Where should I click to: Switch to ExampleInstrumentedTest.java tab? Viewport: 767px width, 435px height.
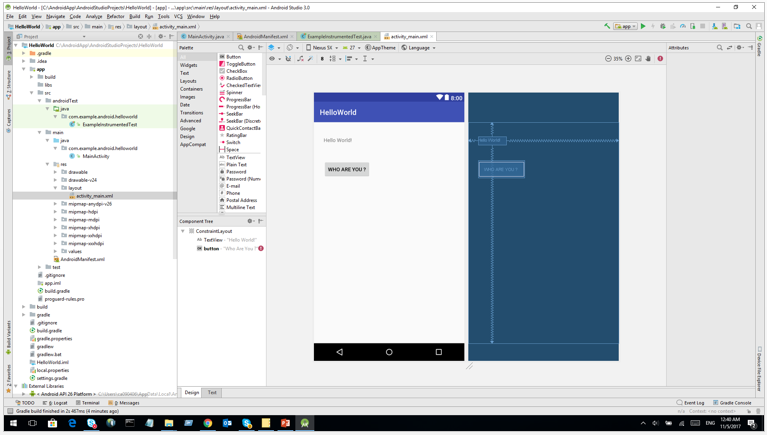coord(339,36)
